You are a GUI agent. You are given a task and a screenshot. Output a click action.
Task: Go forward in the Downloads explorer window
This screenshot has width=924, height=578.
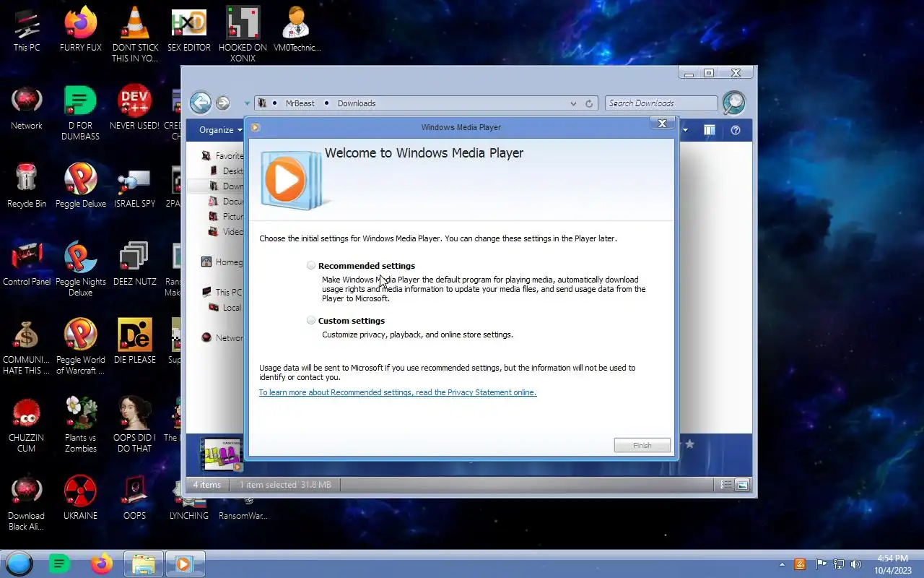pyautogui.click(x=222, y=103)
